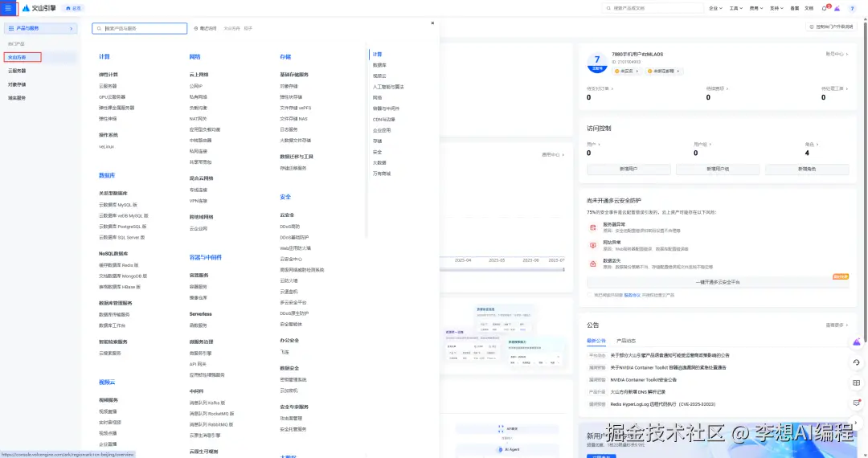Open the hamburger navigation menu
This screenshot has height=458, width=868.
pyautogui.click(x=8, y=8)
